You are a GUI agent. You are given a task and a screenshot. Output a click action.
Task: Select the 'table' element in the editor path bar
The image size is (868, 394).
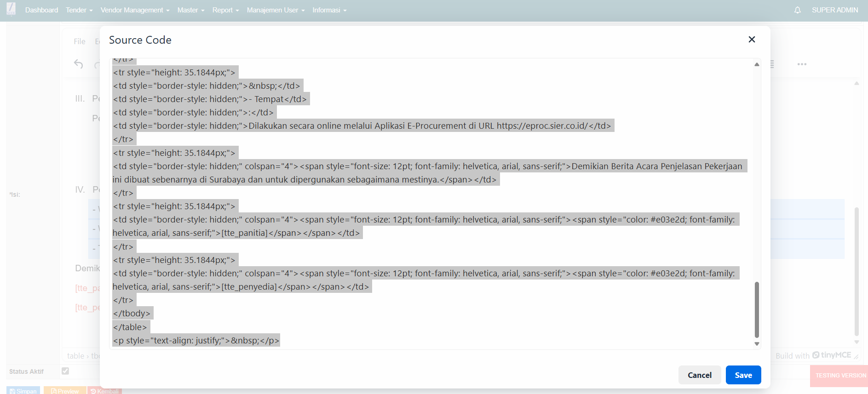coord(75,356)
